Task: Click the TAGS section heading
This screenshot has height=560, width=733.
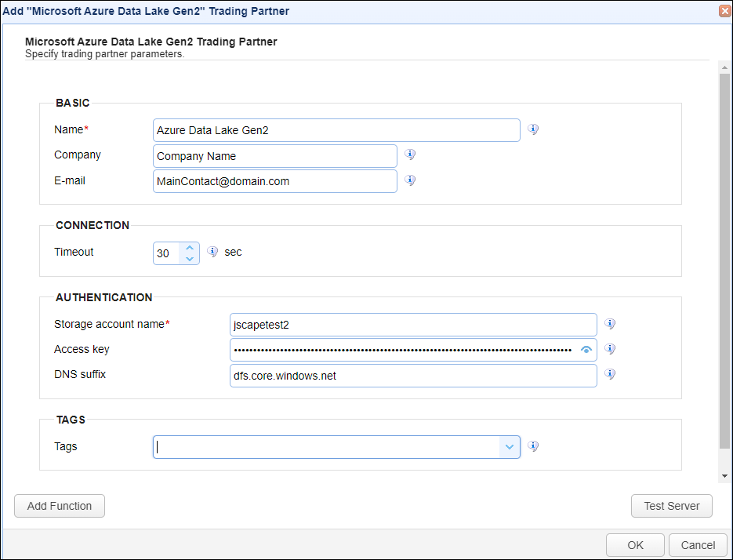Action: click(x=71, y=420)
